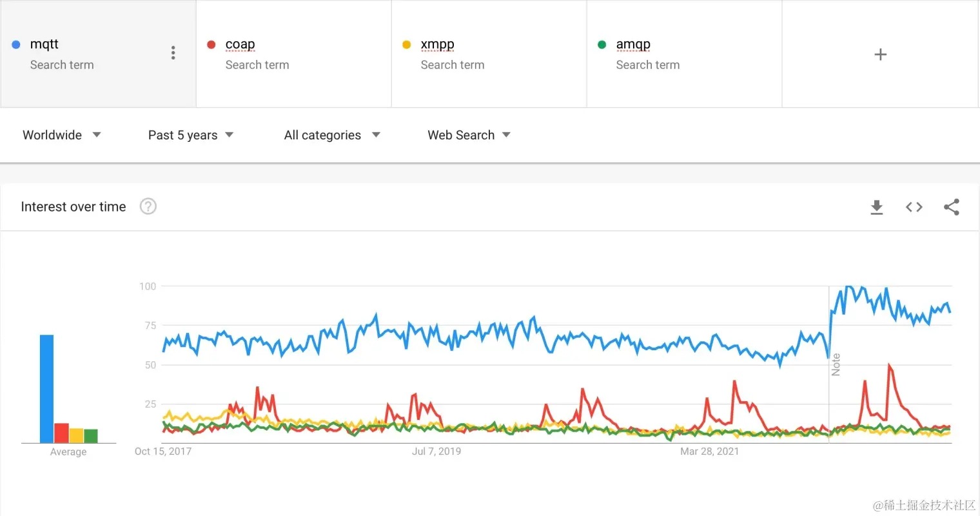This screenshot has height=516, width=980.
Task: Click the red coap color dot
Action: click(211, 45)
